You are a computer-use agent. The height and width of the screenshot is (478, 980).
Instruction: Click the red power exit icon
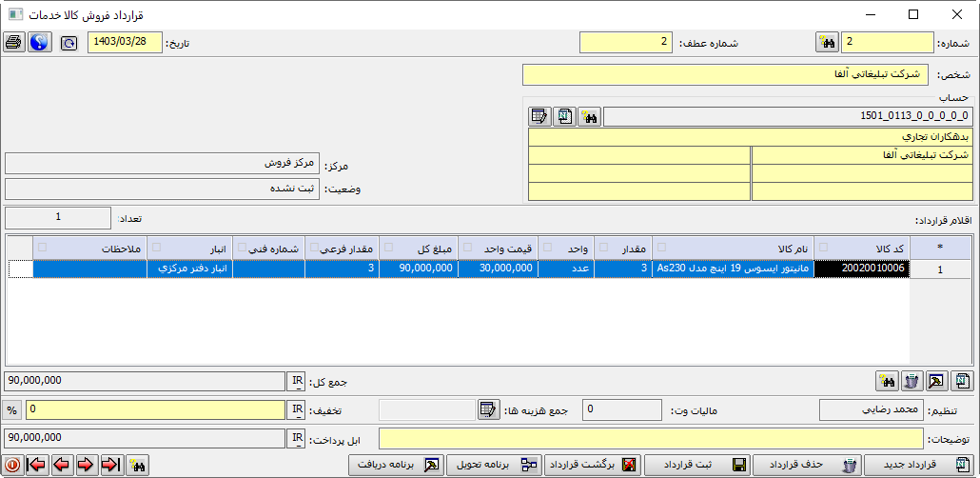tap(12, 465)
